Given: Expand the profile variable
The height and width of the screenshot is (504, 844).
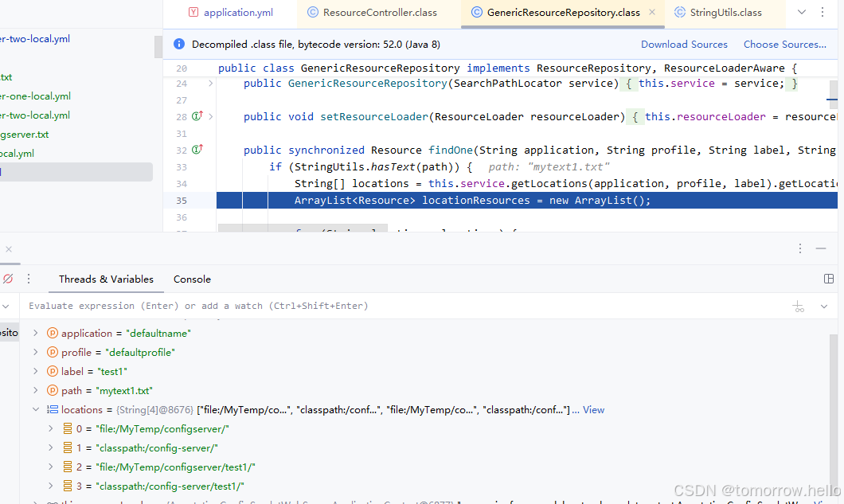Looking at the screenshot, I should point(36,352).
